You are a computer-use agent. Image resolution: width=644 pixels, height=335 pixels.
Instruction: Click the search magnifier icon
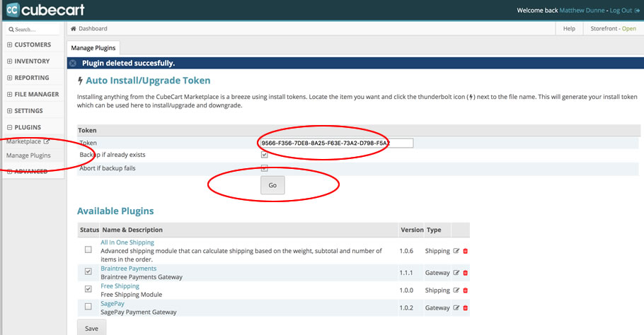(x=11, y=30)
